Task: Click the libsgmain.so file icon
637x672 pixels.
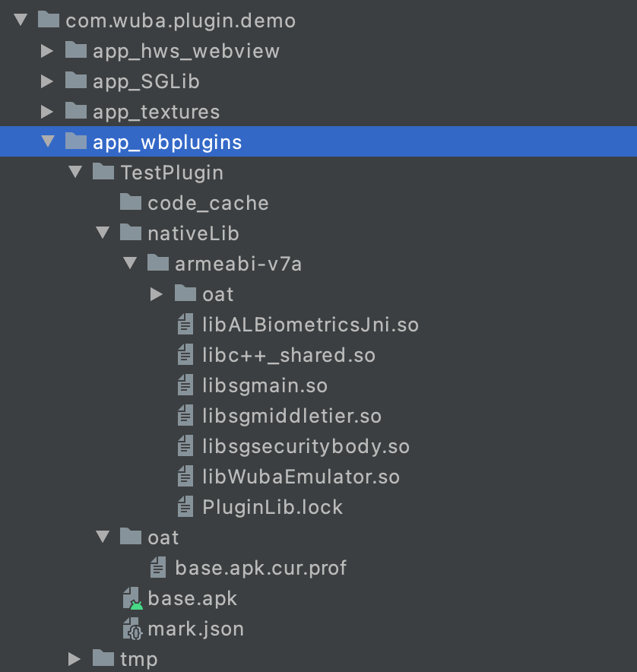Action: tap(185, 385)
